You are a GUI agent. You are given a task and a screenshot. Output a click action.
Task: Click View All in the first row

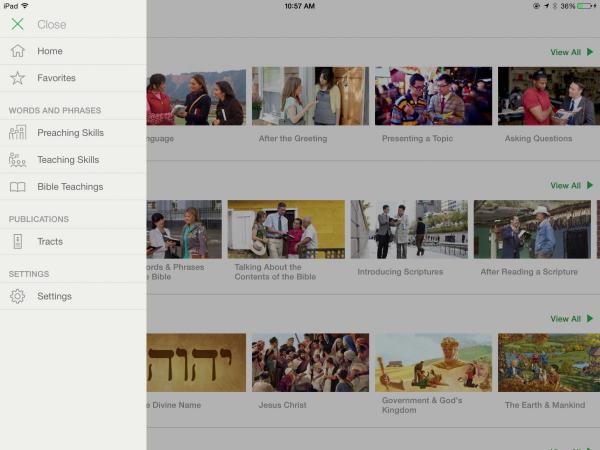coord(571,52)
